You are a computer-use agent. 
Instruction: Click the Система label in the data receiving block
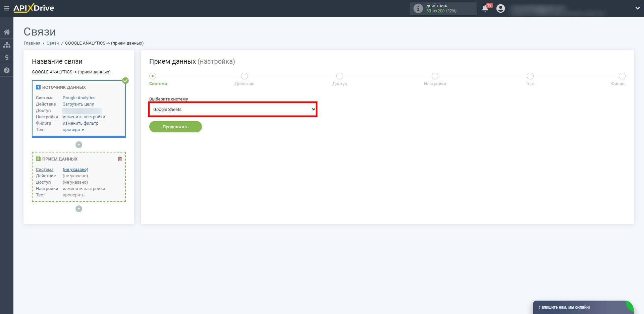pos(45,170)
